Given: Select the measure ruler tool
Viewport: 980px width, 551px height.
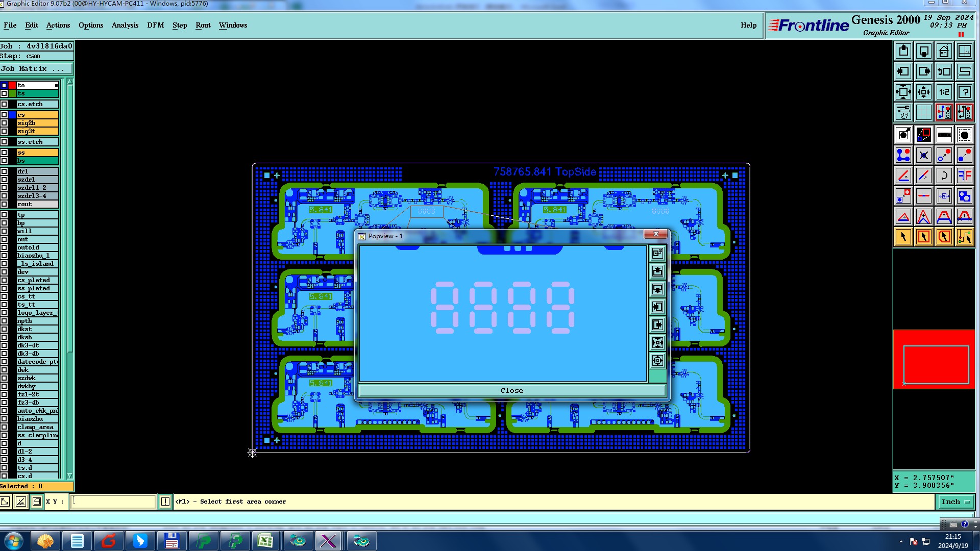Looking at the screenshot, I should 944,135.
